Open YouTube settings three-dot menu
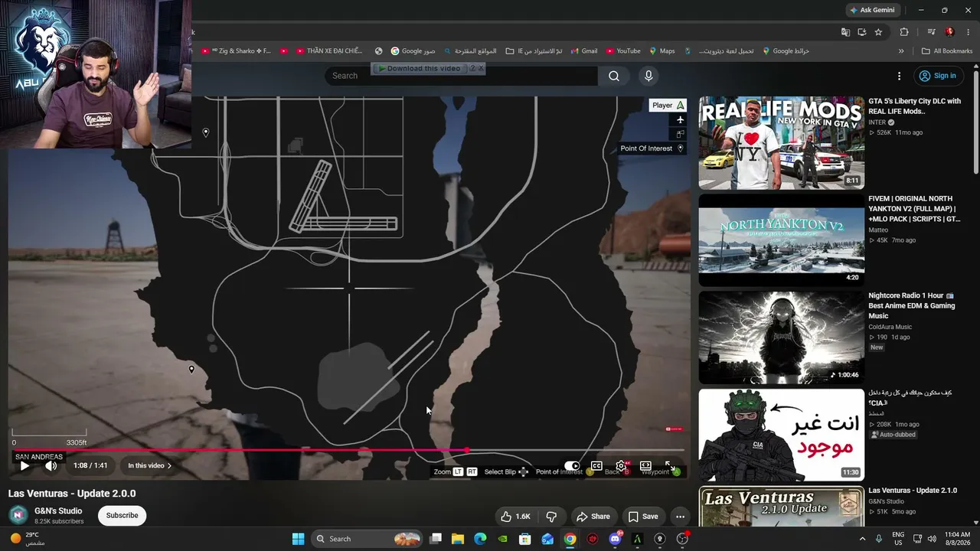 click(899, 76)
